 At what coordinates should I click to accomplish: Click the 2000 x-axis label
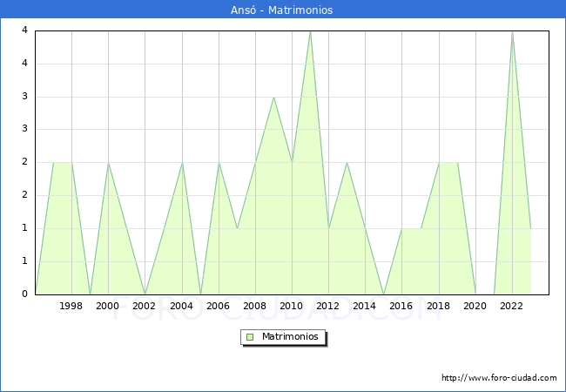(108, 306)
